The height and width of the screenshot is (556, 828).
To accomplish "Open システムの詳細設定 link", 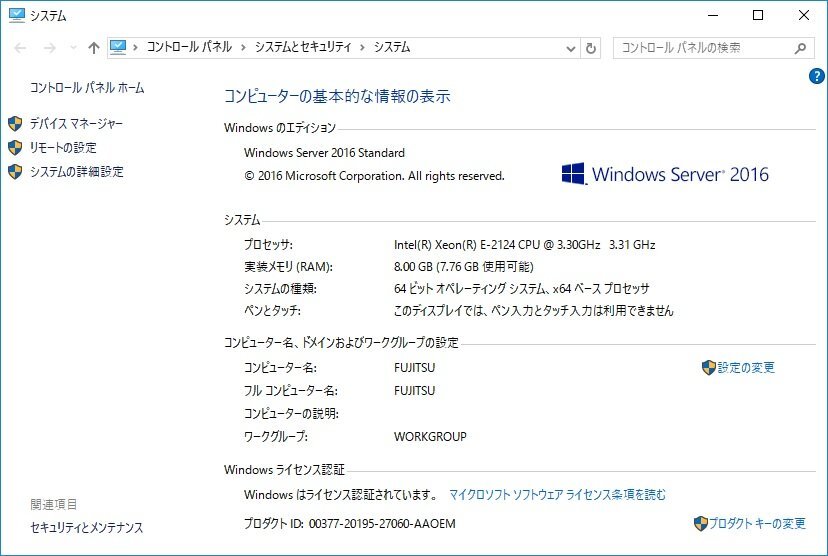I will coord(76,171).
